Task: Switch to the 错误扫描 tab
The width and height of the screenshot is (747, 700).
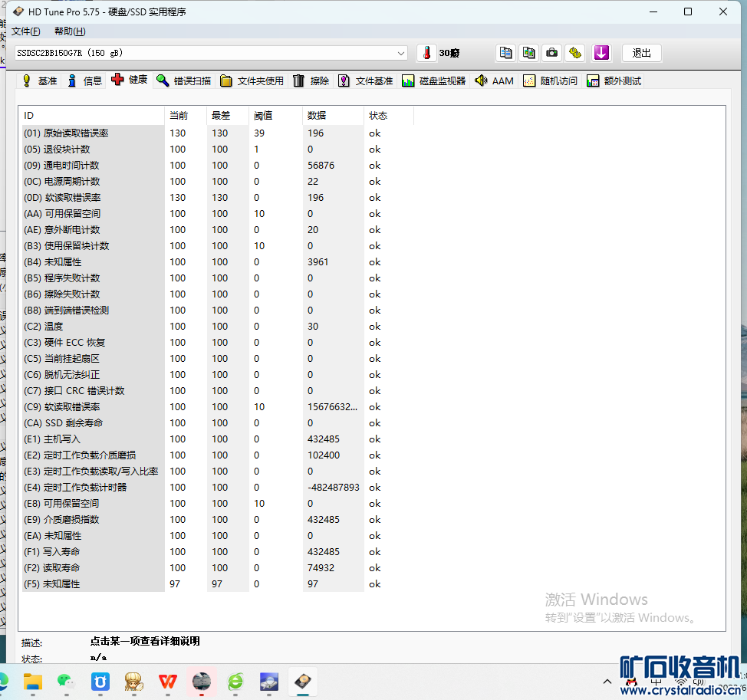Action: coord(183,81)
